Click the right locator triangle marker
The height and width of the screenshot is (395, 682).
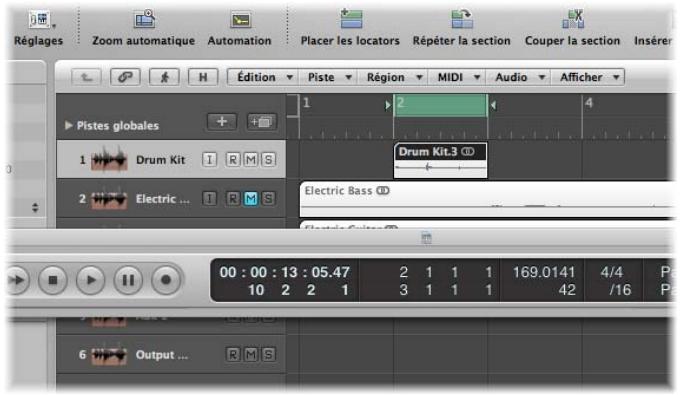(x=493, y=105)
